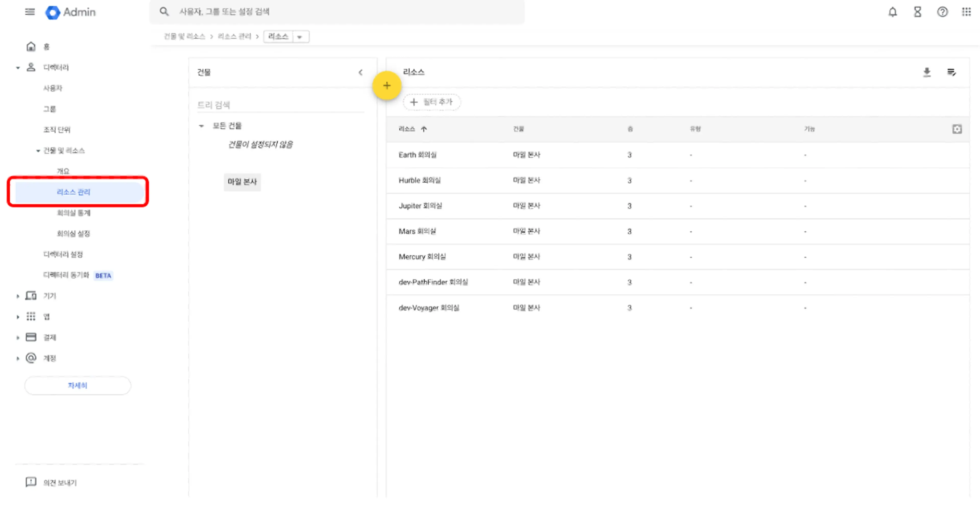Collapse the 디렉터리 section arrow

coord(18,68)
